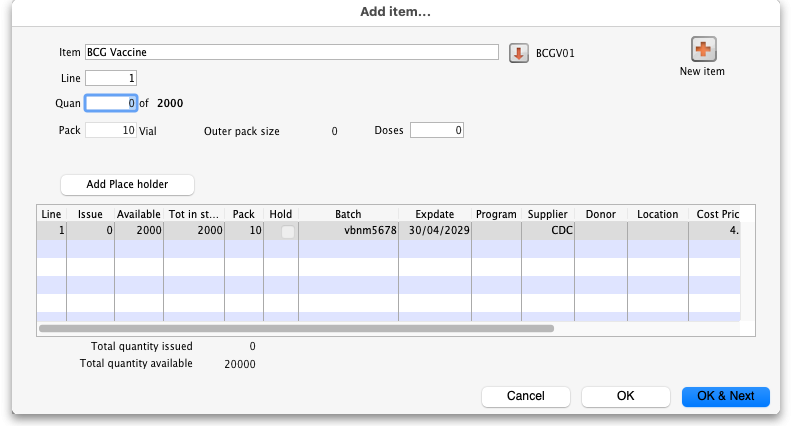
Task: Click Add Place holder button
Action: pos(127,184)
